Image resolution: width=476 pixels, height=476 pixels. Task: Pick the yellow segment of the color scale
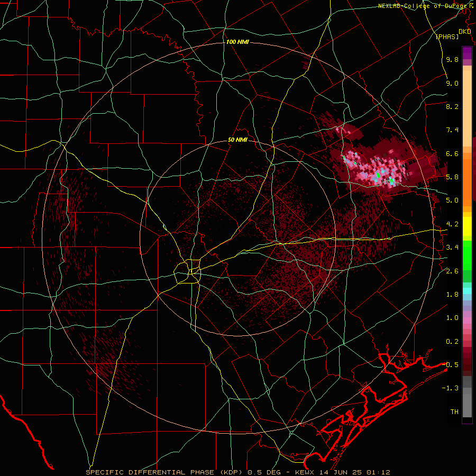pos(467,226)
